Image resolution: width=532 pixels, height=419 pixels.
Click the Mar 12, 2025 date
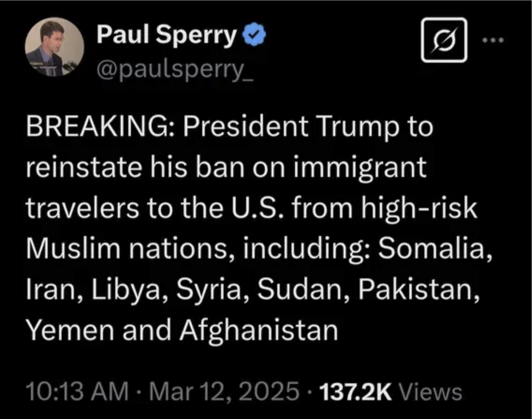(224, 391)
